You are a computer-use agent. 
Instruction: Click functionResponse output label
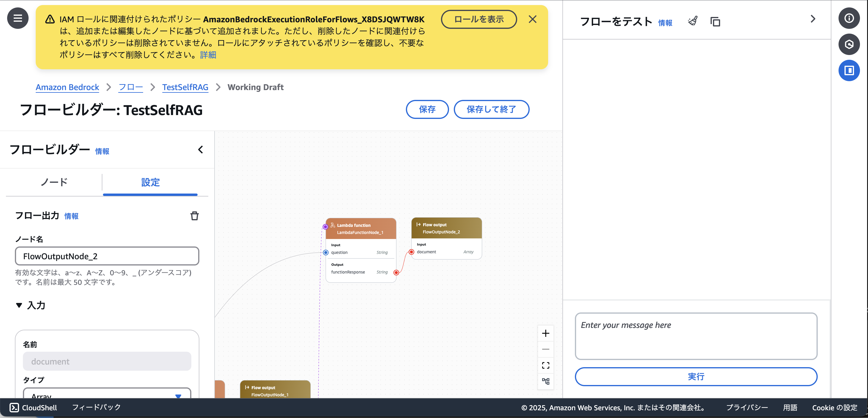tap(348, 272)
